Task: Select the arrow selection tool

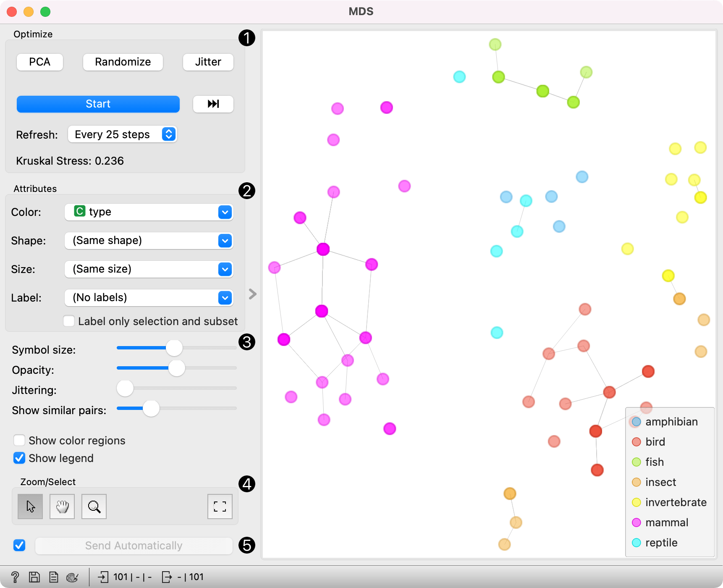Action: point(30,507)
